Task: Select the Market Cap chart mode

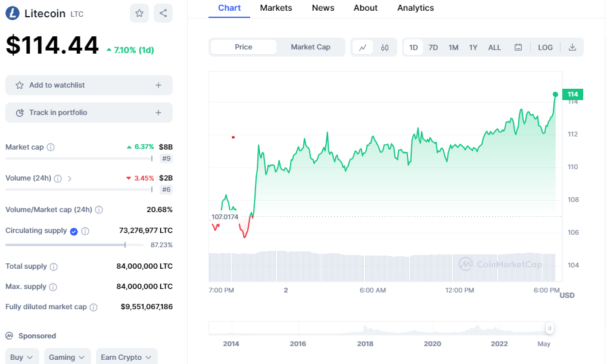Action: coord(310,47)
